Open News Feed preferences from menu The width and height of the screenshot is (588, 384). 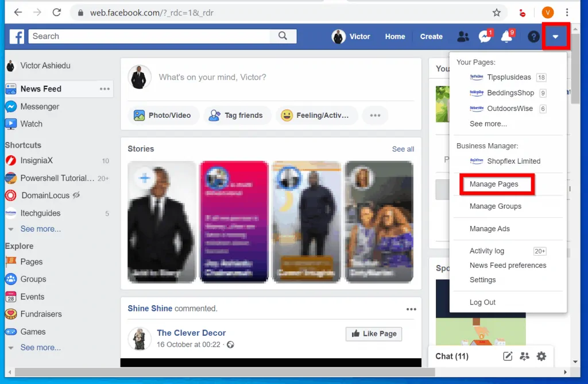coord(508,266)
